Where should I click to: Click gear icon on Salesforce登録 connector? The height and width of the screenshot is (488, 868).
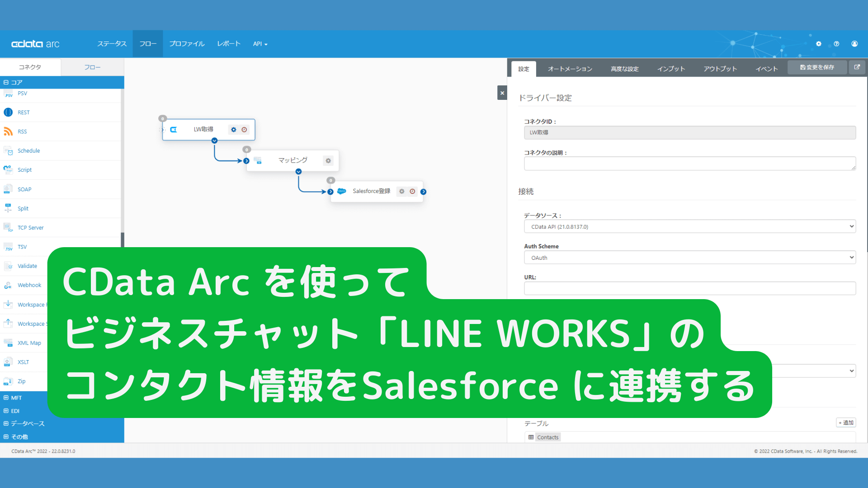pos(401,191)
